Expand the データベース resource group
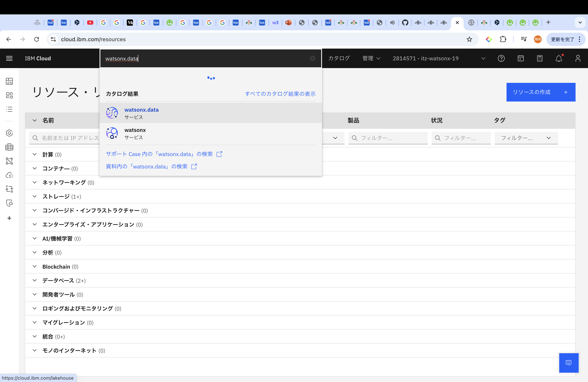 click(35, 280)
